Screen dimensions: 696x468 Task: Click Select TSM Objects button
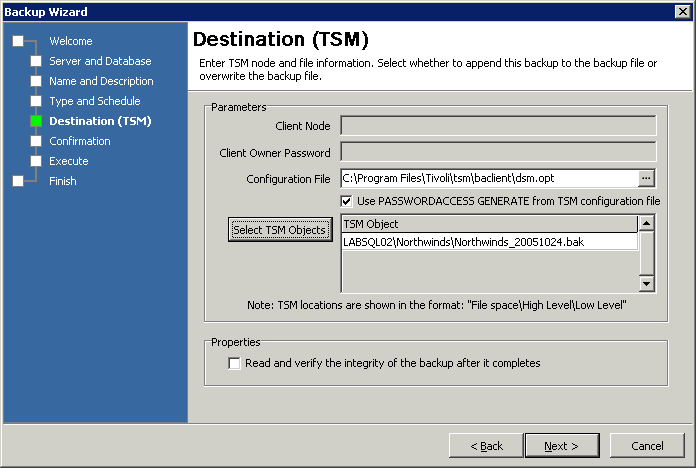[279, 230]
